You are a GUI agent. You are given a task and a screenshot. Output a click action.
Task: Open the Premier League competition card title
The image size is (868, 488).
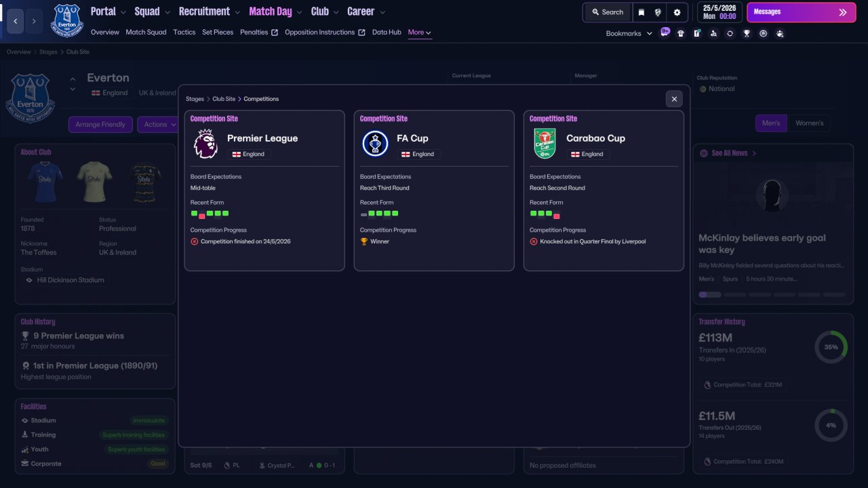[x=262, y=138]
